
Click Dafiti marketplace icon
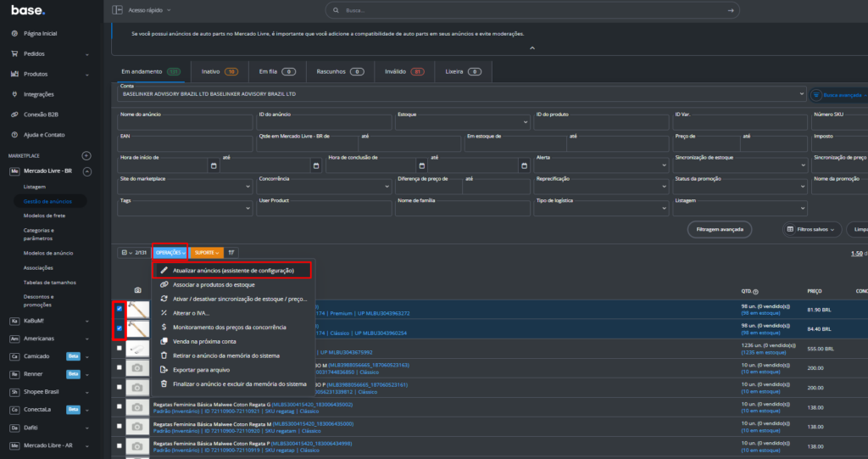(14, 428)
